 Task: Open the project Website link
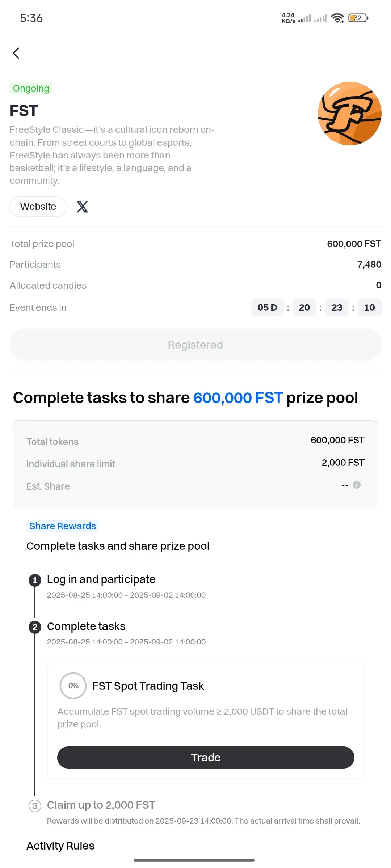(x=38, y=207)
